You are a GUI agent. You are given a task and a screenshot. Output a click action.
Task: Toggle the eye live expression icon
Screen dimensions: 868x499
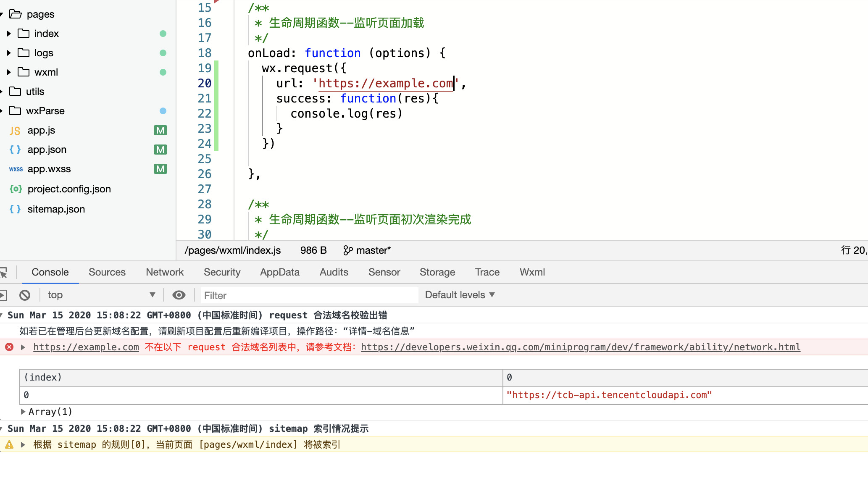point(179,295)
